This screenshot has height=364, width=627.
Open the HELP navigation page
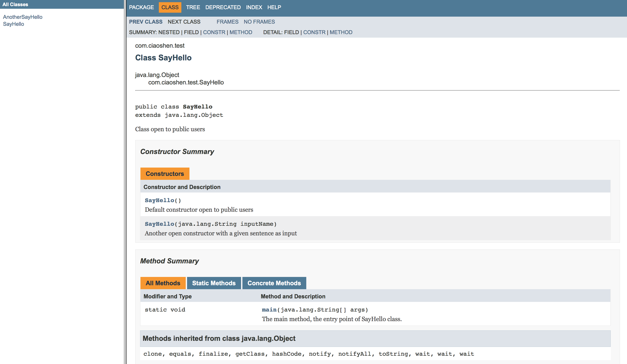coord(274,7)
